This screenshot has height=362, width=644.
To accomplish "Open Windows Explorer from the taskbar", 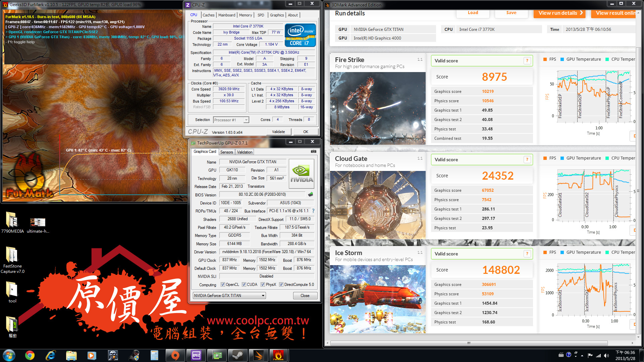I will pos(71,355).
